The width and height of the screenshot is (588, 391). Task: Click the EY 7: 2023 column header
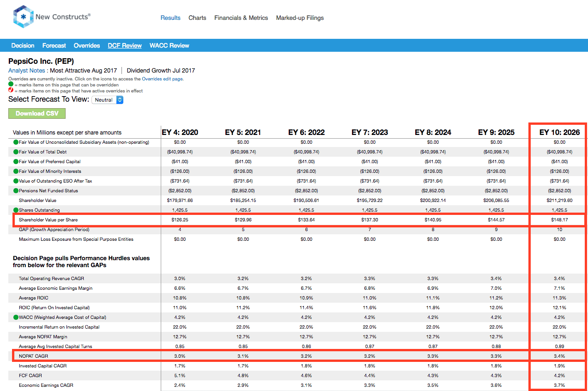370,132
